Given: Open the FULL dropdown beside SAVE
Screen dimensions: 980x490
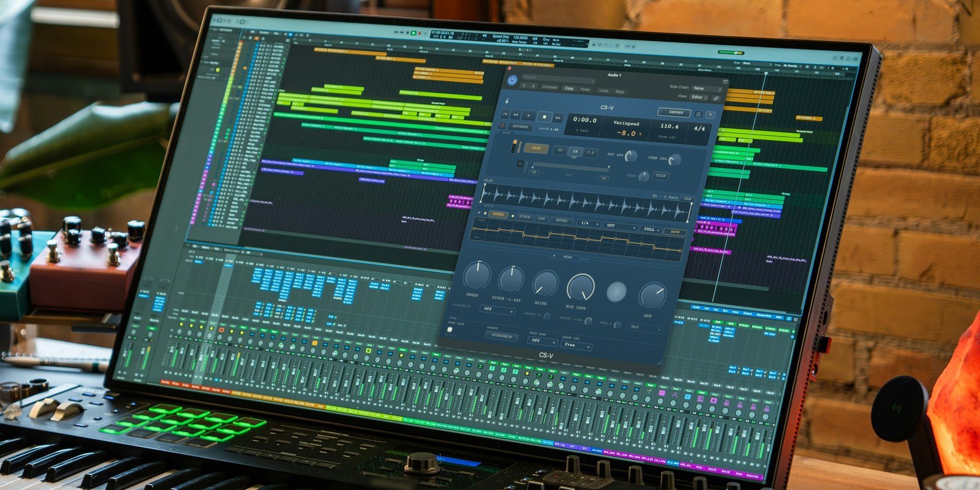Looking at the screenshot, I should coord(650,229).
